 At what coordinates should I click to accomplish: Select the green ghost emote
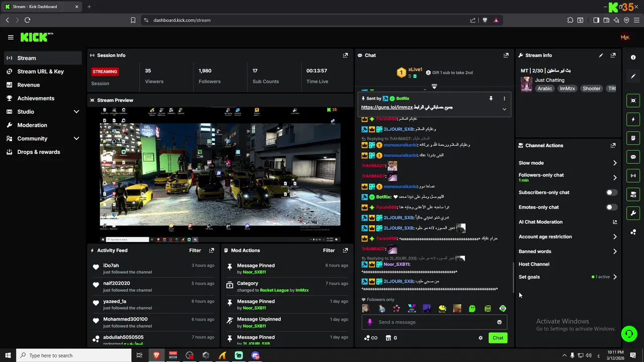click(x=472, y=309)
